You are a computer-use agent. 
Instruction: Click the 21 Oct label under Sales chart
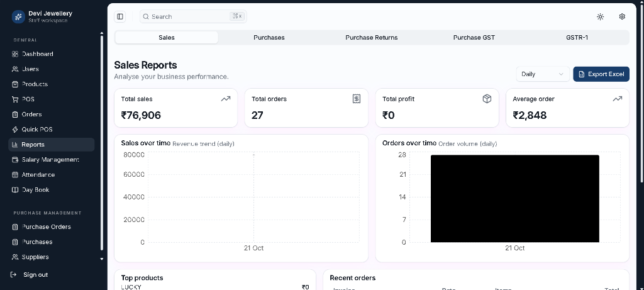[x=253, y=248]
